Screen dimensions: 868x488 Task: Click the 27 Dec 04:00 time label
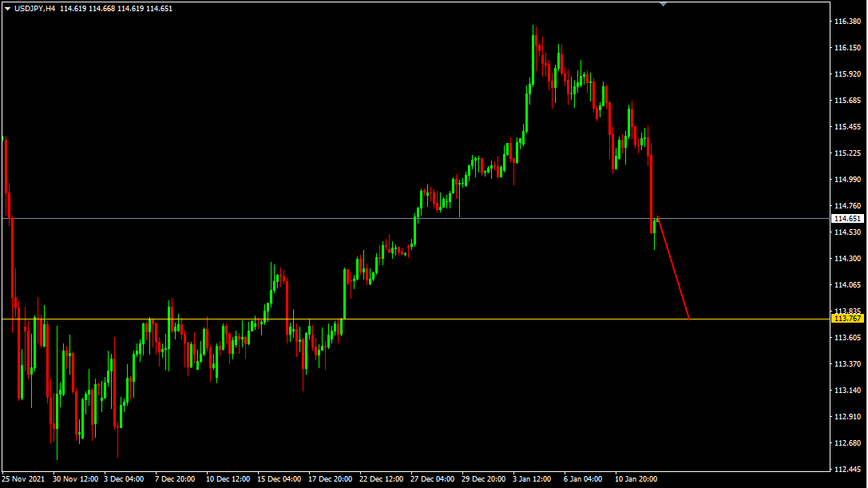tap(432, 479)
